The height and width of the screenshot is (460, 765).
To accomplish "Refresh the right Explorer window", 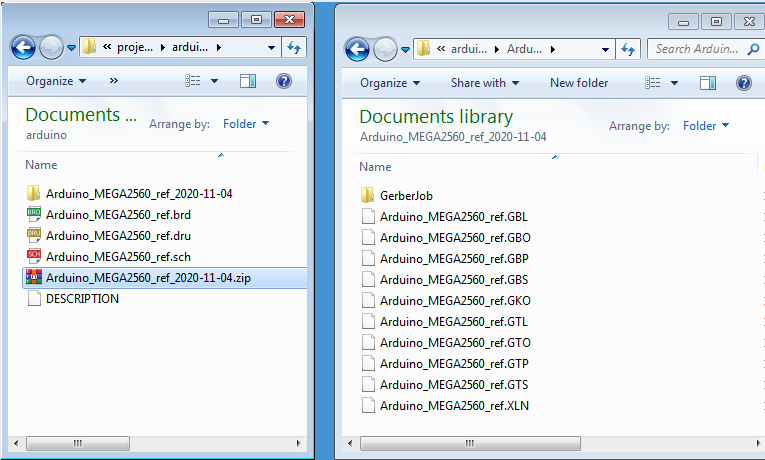I will [628, 49].
